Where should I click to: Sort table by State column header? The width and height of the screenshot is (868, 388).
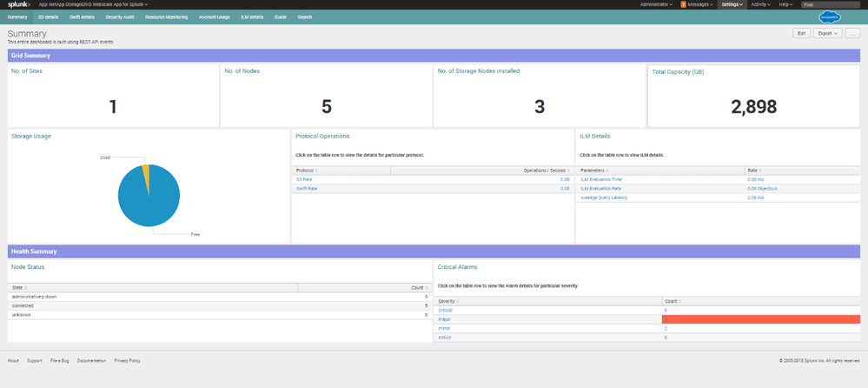click(21, 287)
